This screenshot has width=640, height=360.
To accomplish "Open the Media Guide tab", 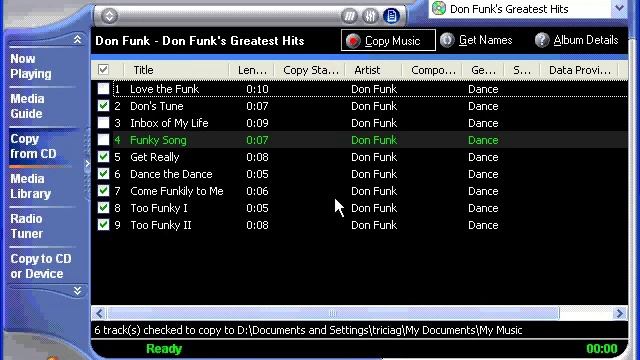I will pyautogui.click(x=27, y=106).
